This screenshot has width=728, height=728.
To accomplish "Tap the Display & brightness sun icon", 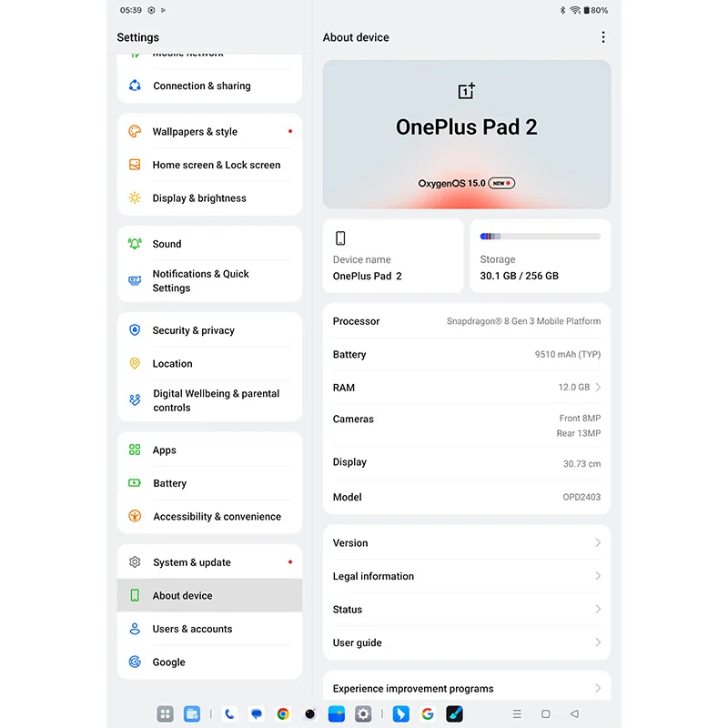I will [135, 197].
